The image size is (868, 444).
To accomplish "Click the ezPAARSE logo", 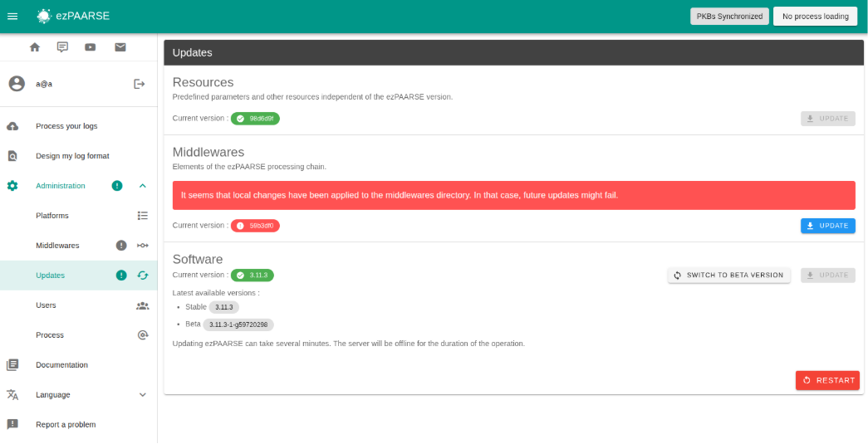I will coord(73,16).
